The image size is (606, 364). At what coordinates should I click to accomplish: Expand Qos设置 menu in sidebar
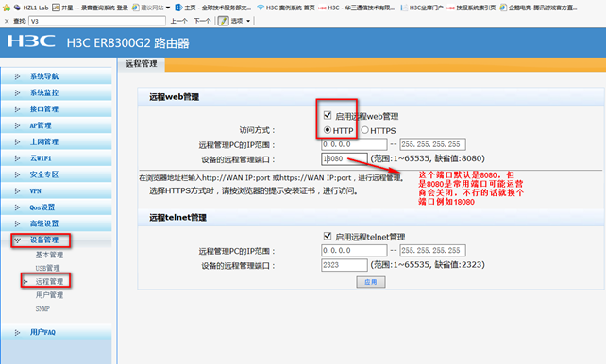pyautogui.click(x=57, y=207)
